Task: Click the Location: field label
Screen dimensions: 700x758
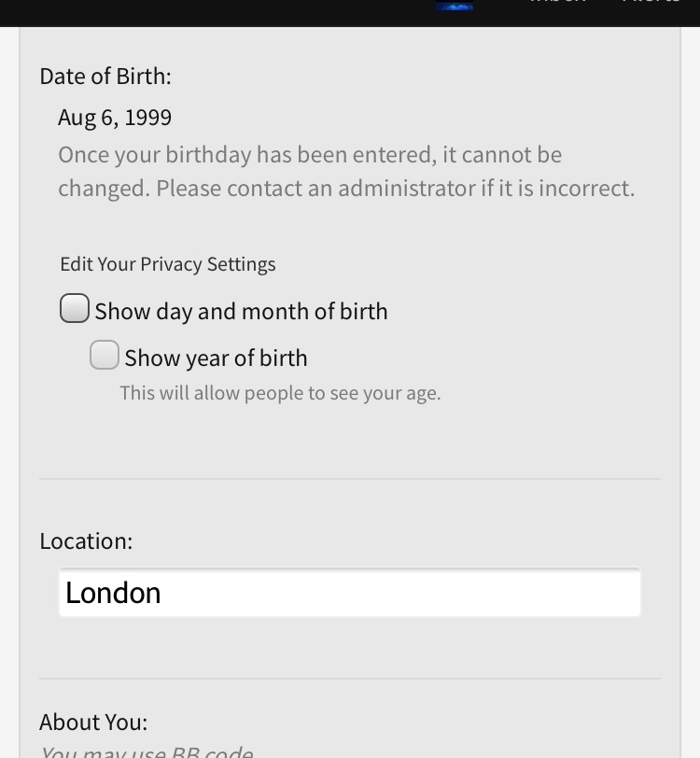Action: click(x=86, y=540)
